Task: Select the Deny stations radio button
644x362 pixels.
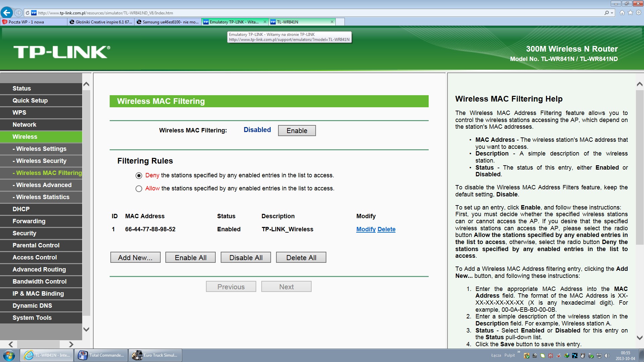Action: point(139,176)
